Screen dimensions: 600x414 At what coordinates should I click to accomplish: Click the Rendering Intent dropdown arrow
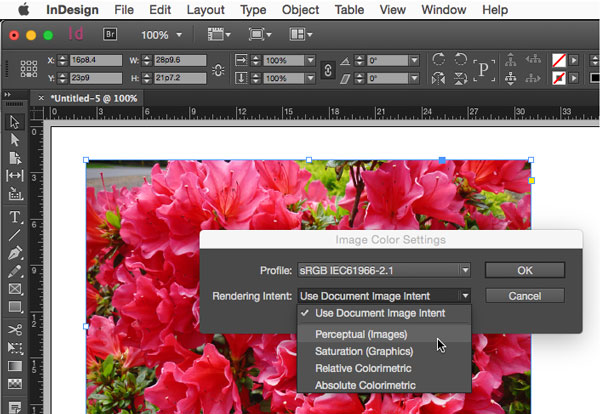coord(465,296)
